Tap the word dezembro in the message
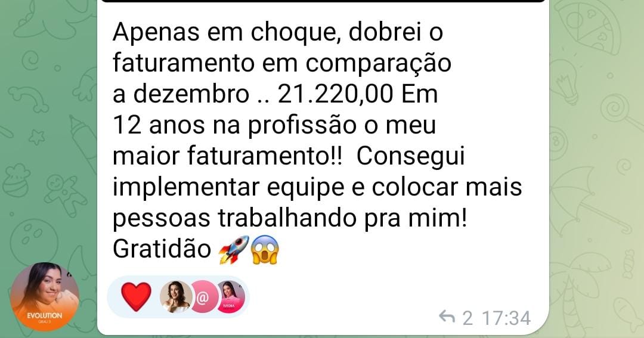The width and height of the screenshot is (644, 338). (x=191, y=94)
